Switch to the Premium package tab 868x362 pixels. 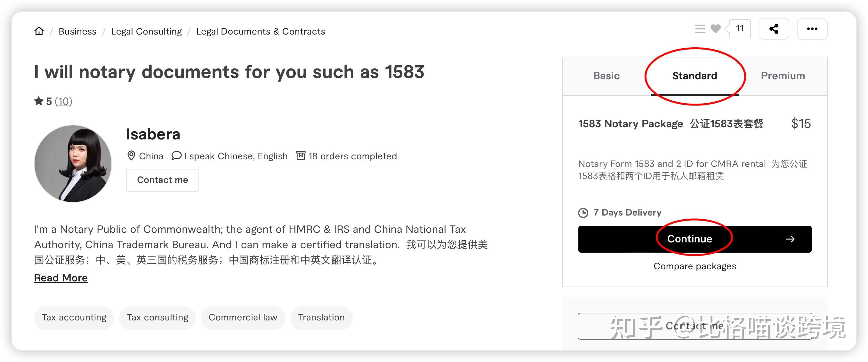click(x=783, y=76)
